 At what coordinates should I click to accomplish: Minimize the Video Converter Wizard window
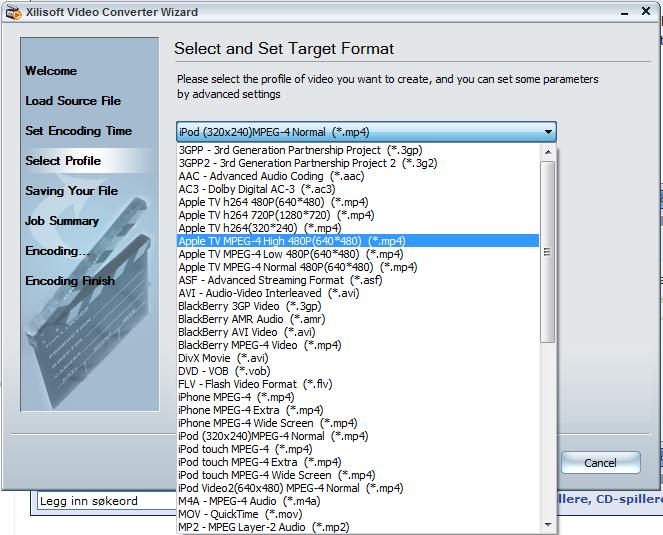pyautogui.click(x=625, y=13)
